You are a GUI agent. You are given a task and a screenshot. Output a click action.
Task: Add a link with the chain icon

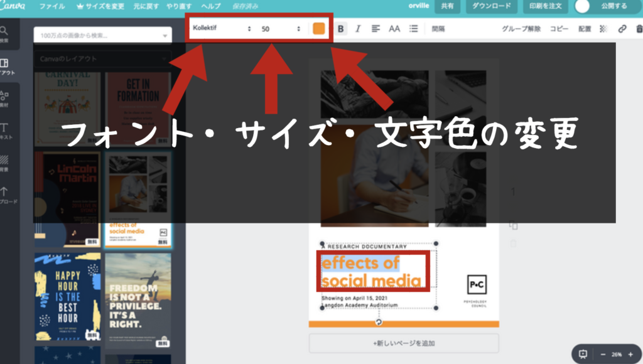[x=622, y=29]
